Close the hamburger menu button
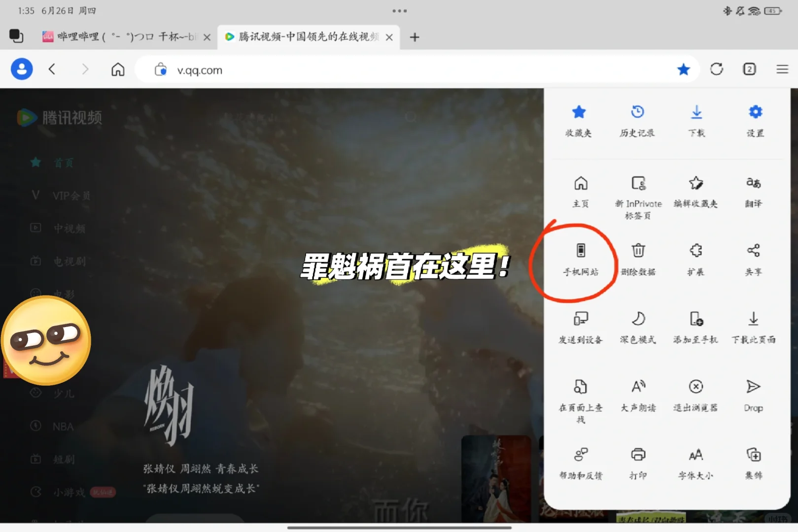The width and height of the screenshot is (798, 532). (782, 69)
